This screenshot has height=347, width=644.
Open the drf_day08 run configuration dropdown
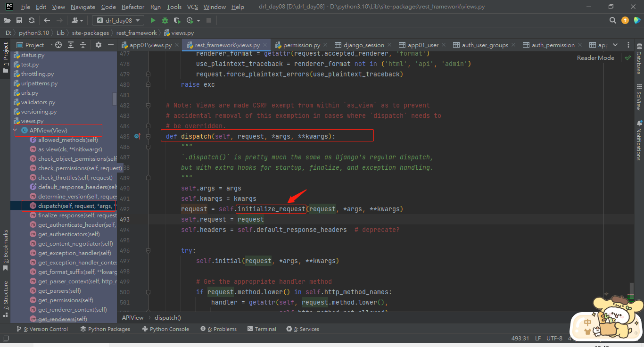pyautogui.click(x=118, y=20)
